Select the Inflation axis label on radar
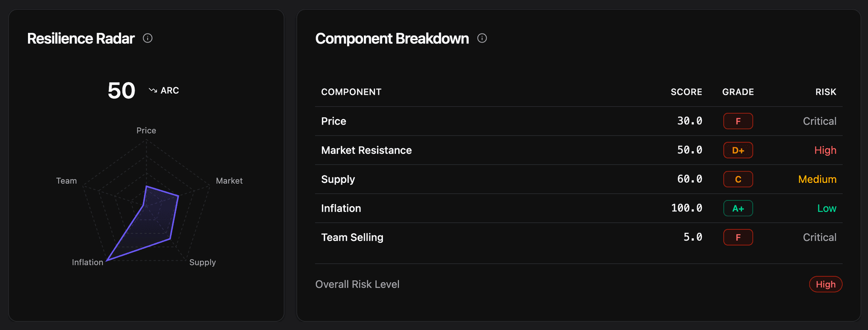This screenshot has width=868, height=330. point(87,262)
